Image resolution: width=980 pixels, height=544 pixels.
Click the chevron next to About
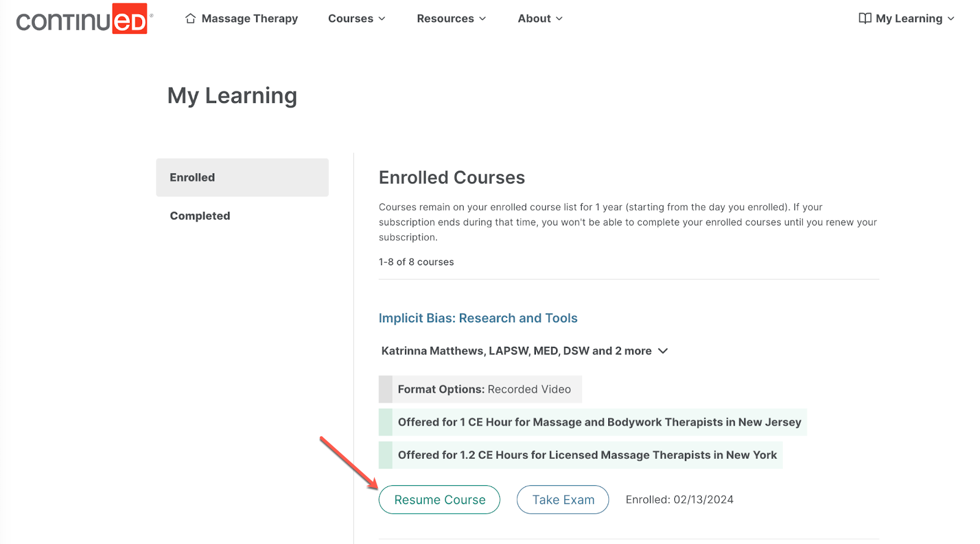[x=559, y=19]
